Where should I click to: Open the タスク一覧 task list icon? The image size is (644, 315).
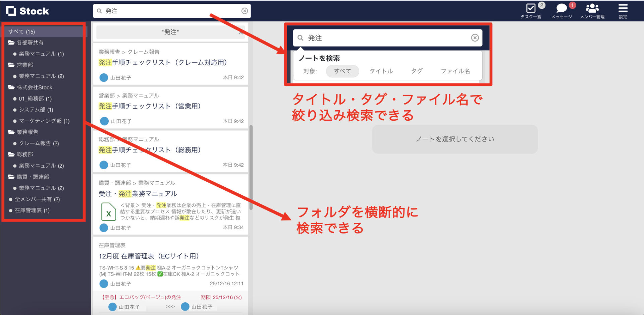point(531,8)
